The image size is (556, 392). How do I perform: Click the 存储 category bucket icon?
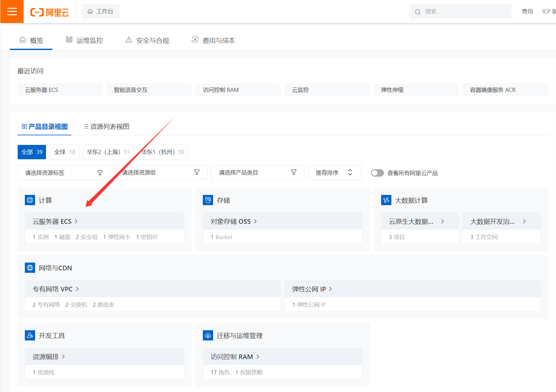(208, 200)
